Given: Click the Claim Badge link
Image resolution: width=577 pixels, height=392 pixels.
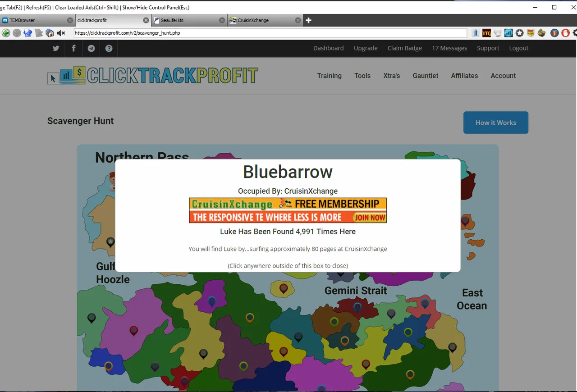Looking at the screenshot, I should 405,48.
